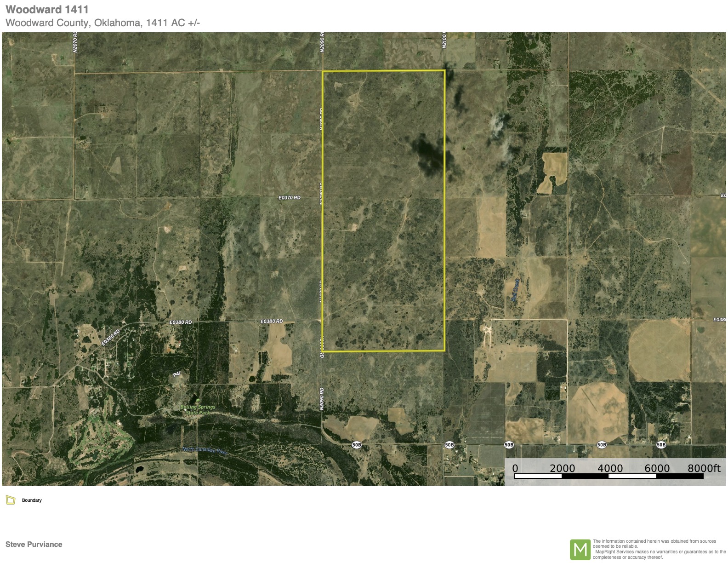Click the North Canadian River label
The image size is (728, 563).
coord(205,450)
